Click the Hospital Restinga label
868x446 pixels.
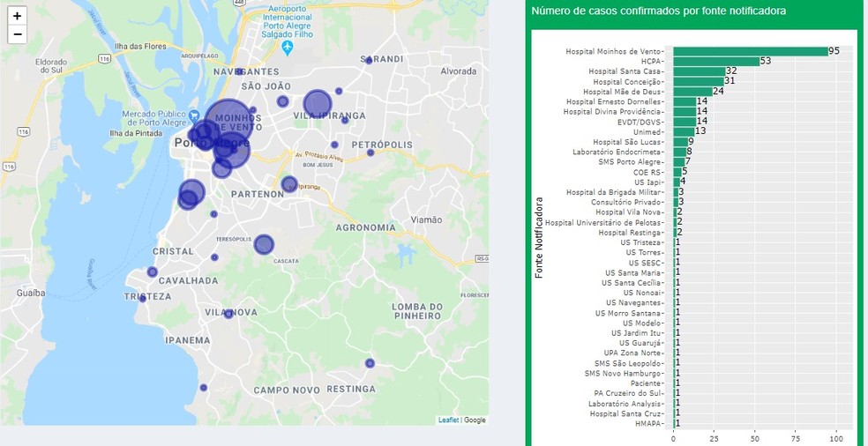(630, 233)
